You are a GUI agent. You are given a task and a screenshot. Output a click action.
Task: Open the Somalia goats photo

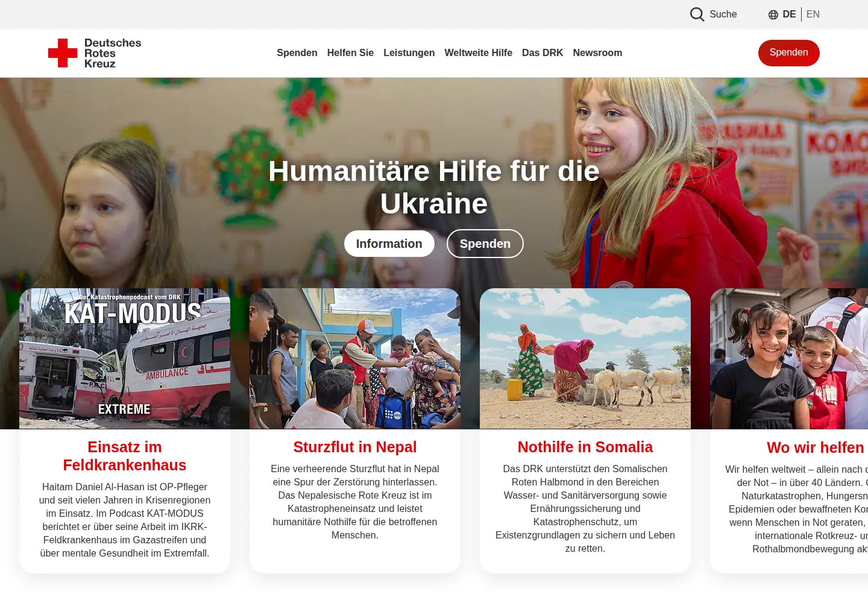coord(585,359)
